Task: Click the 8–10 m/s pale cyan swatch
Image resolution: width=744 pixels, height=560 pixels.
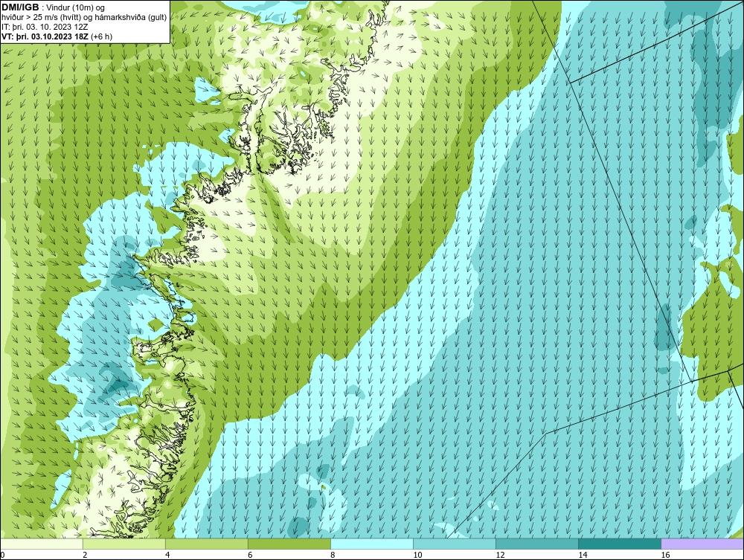Action: tap(372, 544)
